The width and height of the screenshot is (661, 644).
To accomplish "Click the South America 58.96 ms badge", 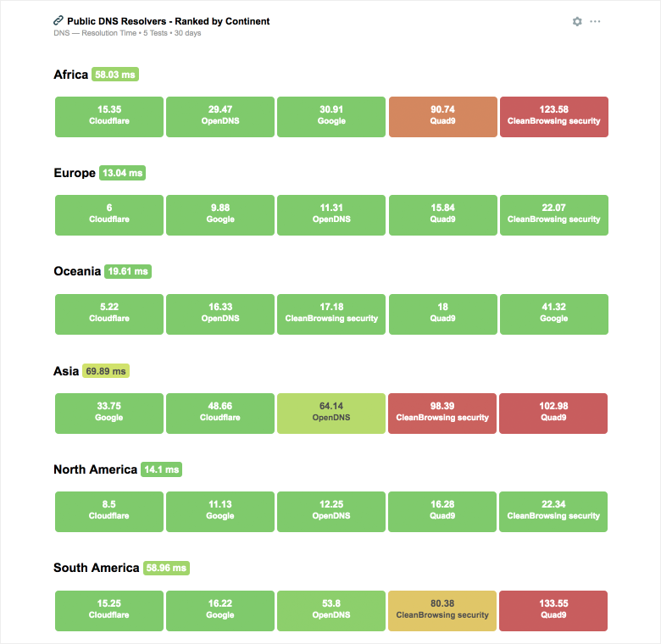I will click(x=166, y=569).
